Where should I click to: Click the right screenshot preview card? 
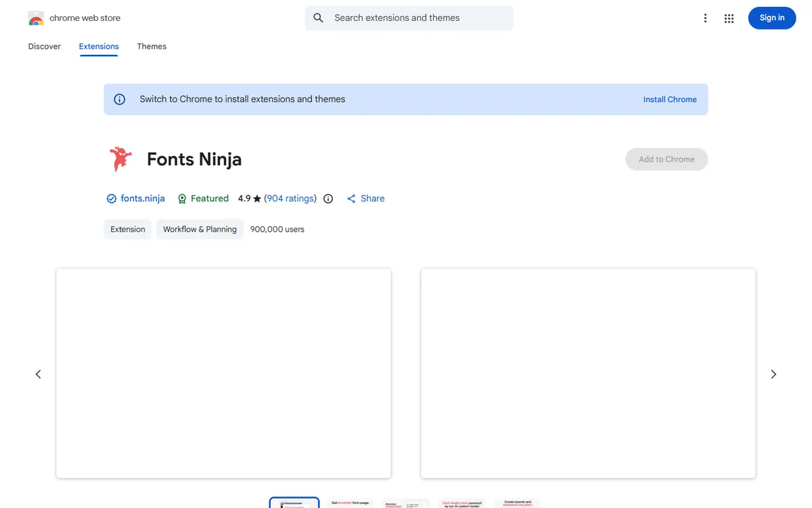(588, 373)
